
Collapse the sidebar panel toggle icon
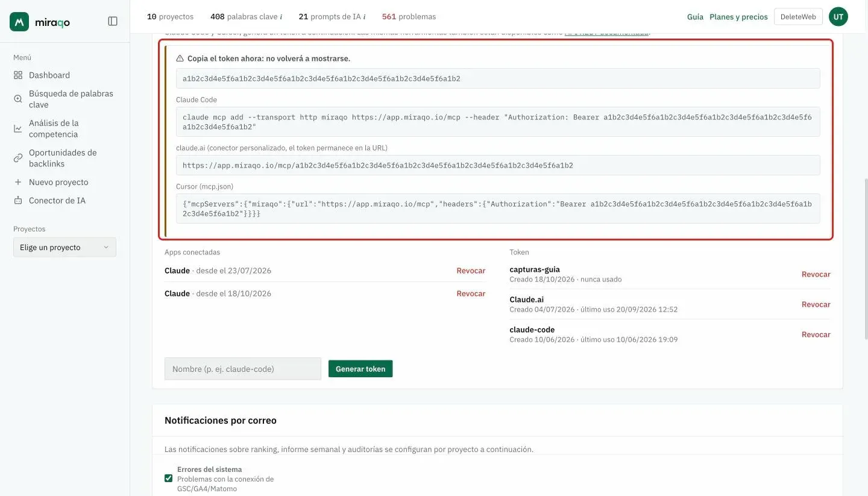pos(113,21)
